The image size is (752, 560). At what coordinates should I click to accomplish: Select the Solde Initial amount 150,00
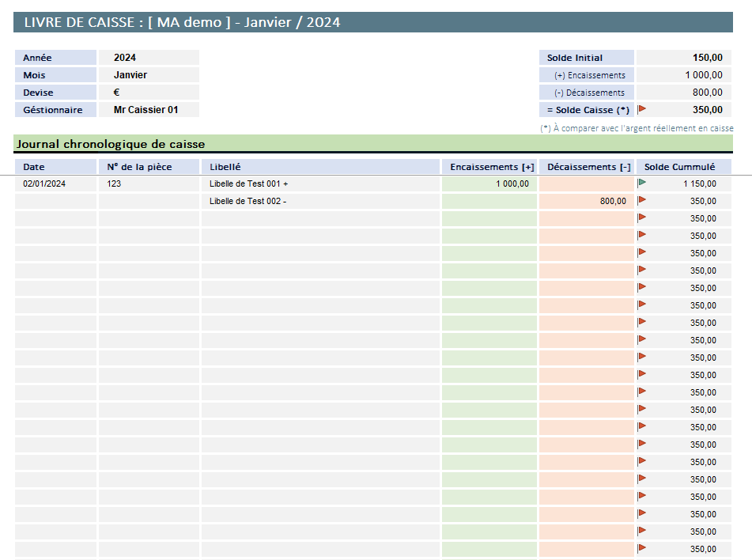click(684, 58)
